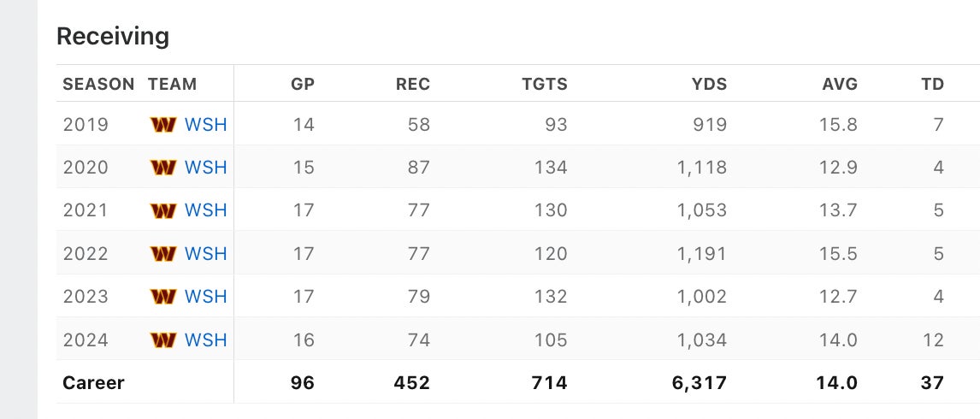Visit the WSH team page from 2024 row
The height and width of the screenshot is (419, 980).
pos(206,340)
